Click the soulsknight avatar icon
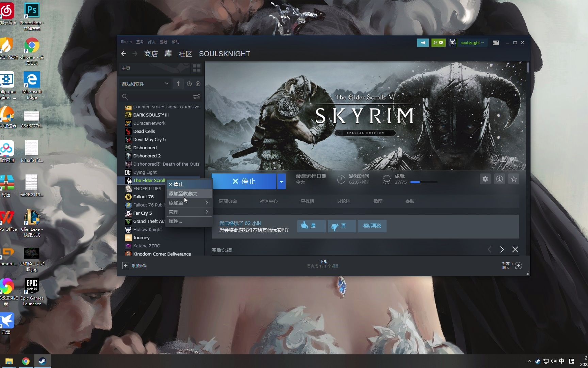Image resolution: width=588 pixels, height=368 pixels. point(452,43)
